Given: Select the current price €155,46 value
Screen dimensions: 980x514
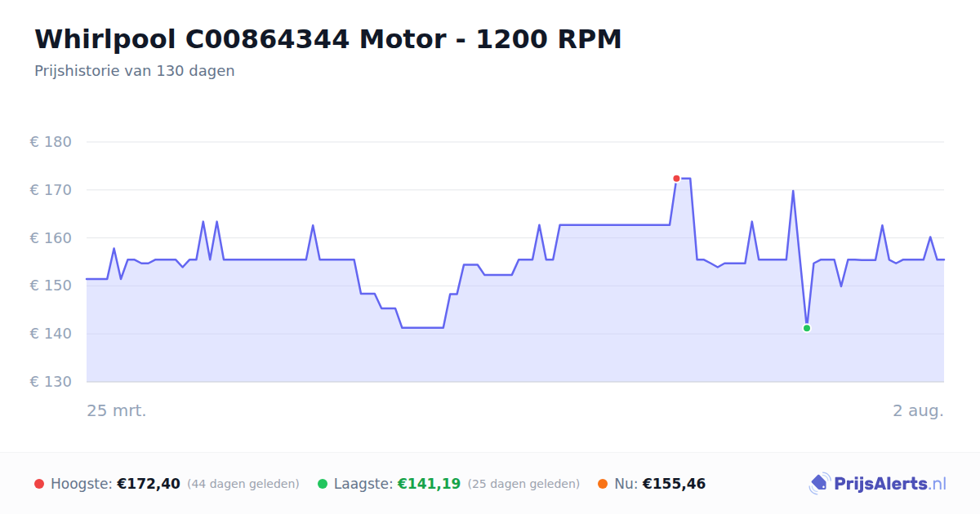Looking at the screenshot, I should 674,484.
